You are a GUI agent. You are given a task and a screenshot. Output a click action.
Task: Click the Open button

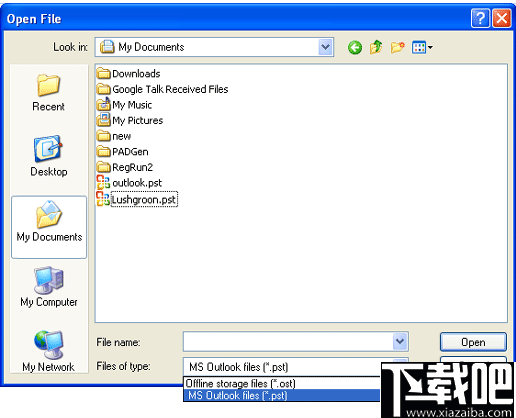pyautogui.click(x=473, y=342)
